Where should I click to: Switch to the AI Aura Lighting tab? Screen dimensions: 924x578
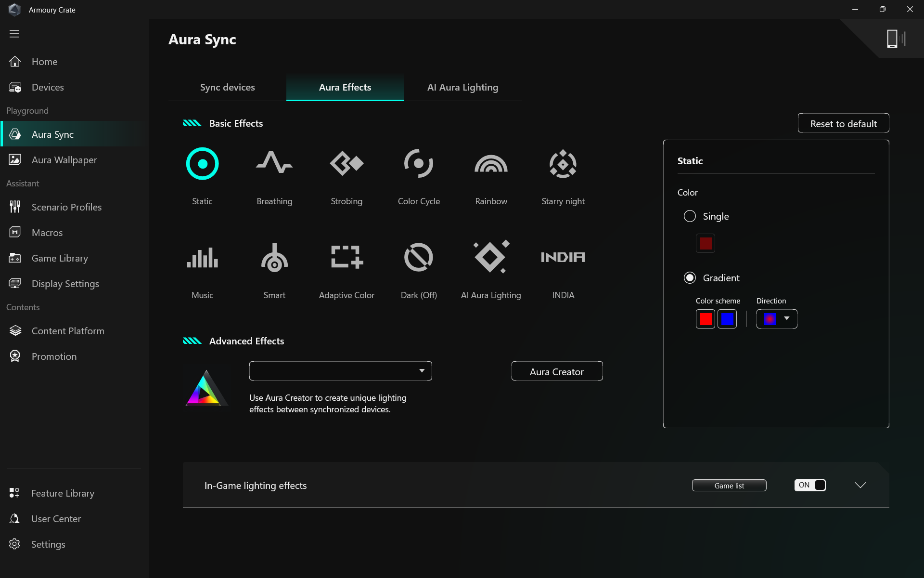(x=463, y=87)
